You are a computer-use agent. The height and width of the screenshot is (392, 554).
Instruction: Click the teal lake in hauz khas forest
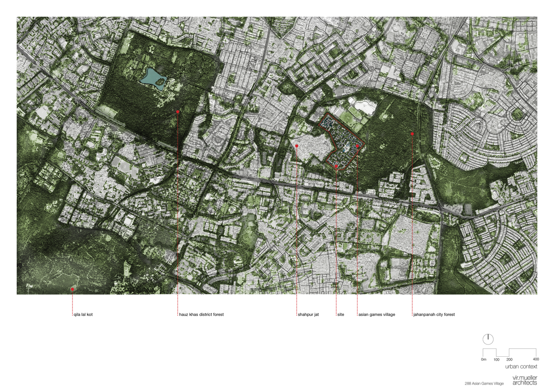pyautogui.click(x=154, y=78)
